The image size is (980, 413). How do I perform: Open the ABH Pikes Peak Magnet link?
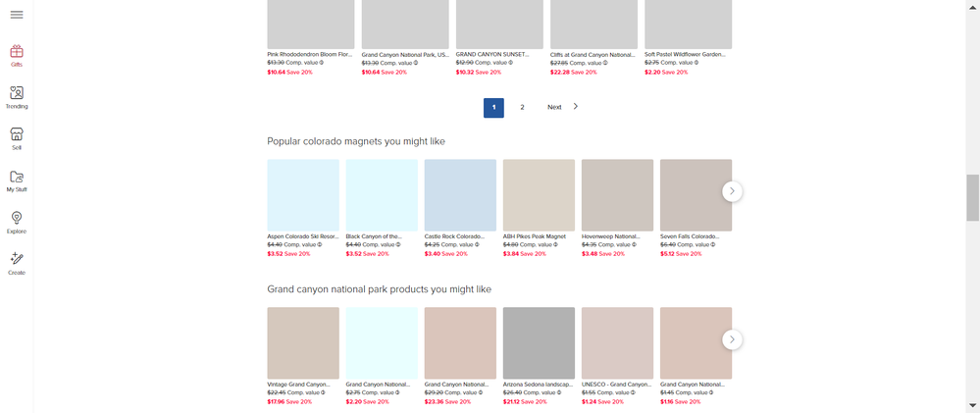(x=535, y=236)
